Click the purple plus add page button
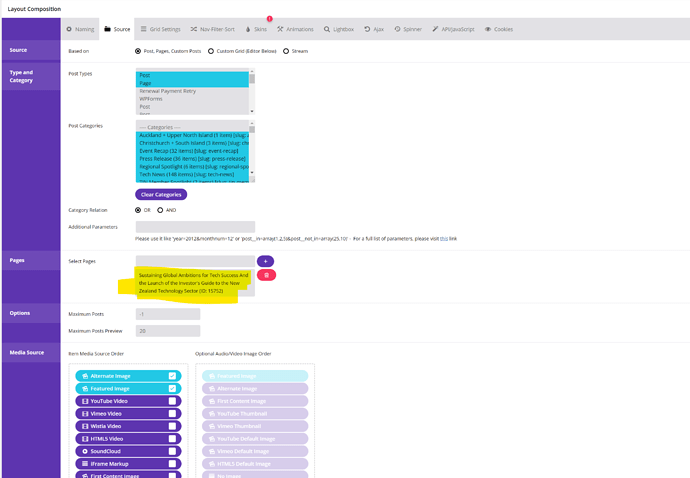Image resolution: width=690 pixels, height=478 pixels. coord(265,261)
